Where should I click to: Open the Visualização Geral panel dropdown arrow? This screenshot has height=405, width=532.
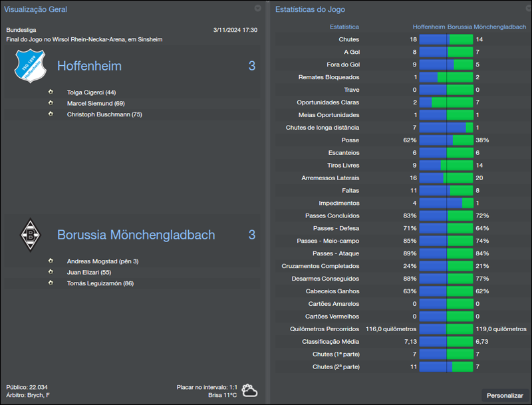click(258, 9)
